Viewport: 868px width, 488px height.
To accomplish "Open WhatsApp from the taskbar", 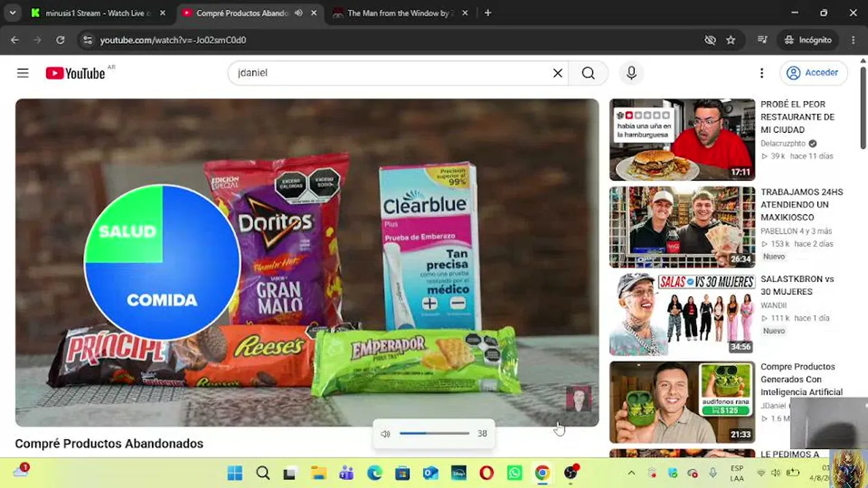I will pyautogui.click(x=515, y=473).
